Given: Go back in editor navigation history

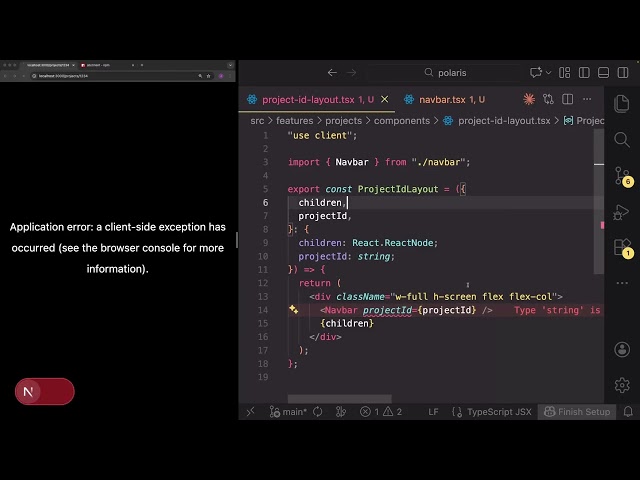Looking at the screenshot, I should pos(332,73).
